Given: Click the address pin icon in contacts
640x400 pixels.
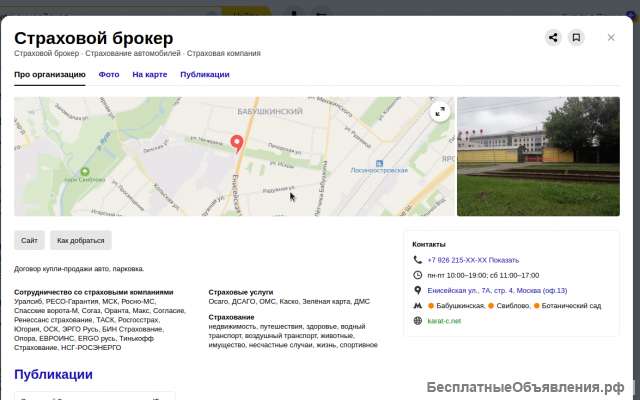Looking at the screenshot, I should (418, 290).
